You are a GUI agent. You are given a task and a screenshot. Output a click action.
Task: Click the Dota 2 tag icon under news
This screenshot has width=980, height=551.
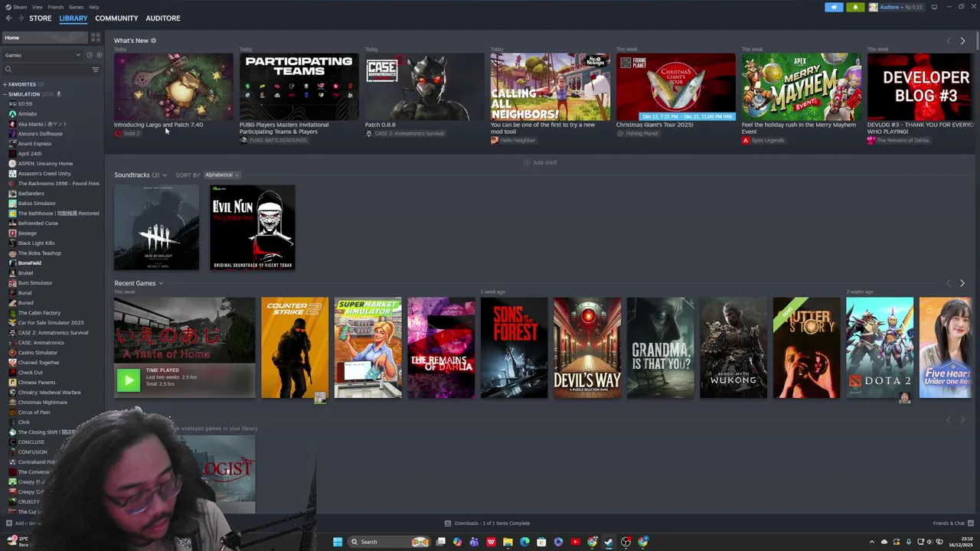(118, 133)
